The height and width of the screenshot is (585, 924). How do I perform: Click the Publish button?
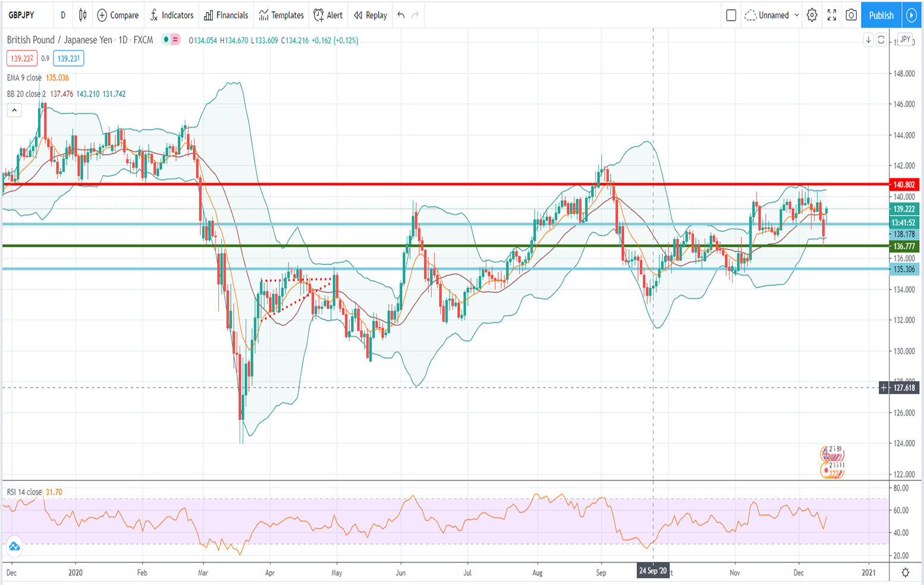[x=881, y=15]
